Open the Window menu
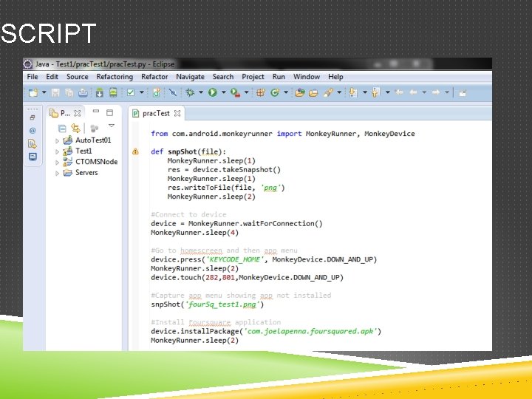 [x=307, y=77]
